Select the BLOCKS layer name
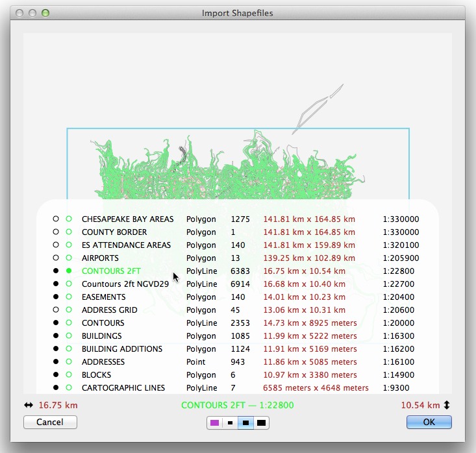The height and width of the screenshot is (453, 476). click(x=96, y=375)
